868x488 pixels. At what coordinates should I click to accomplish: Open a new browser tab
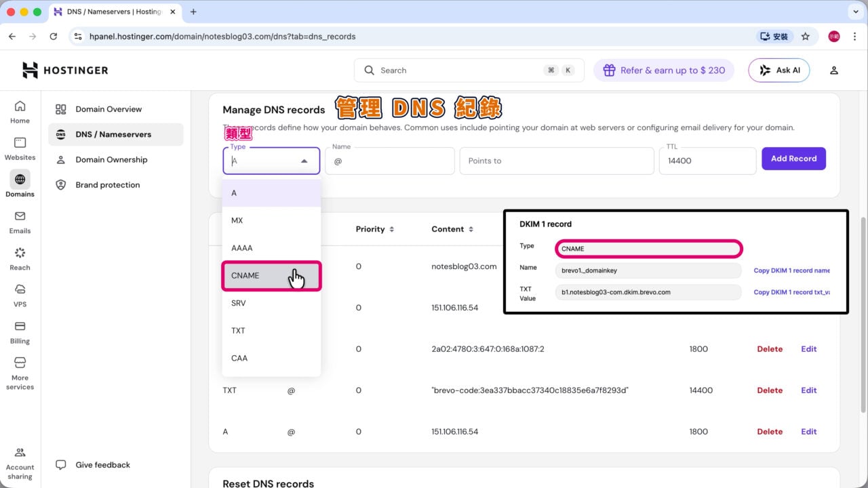pyautogui.click(x=193, y=12)
